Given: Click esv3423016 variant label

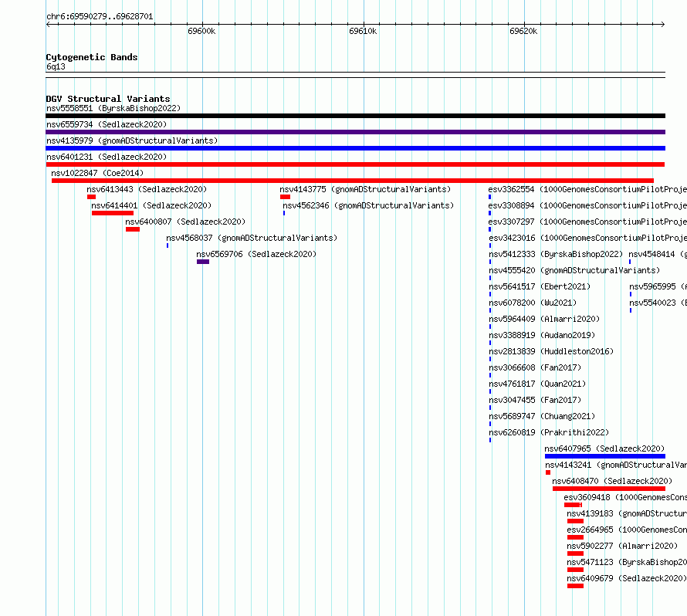Looking at the screenshot, I should point(587,238).
